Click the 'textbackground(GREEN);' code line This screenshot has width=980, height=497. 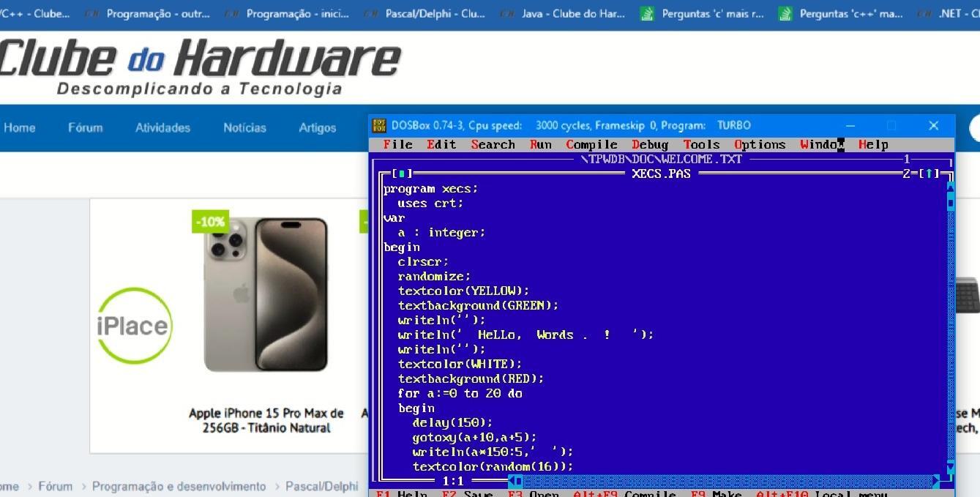pyautogui.click(x=478, y=305)
